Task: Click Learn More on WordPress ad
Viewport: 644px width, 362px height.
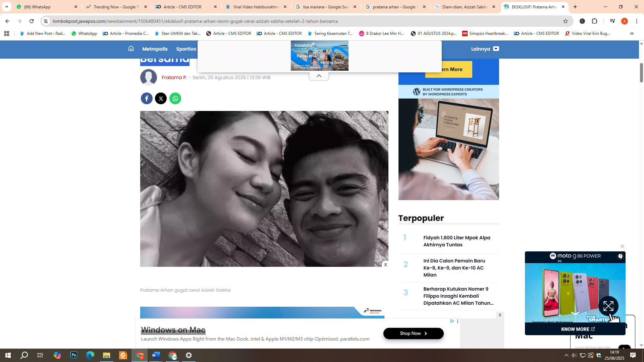Action: pyautogui.click(x=448, y=69)
